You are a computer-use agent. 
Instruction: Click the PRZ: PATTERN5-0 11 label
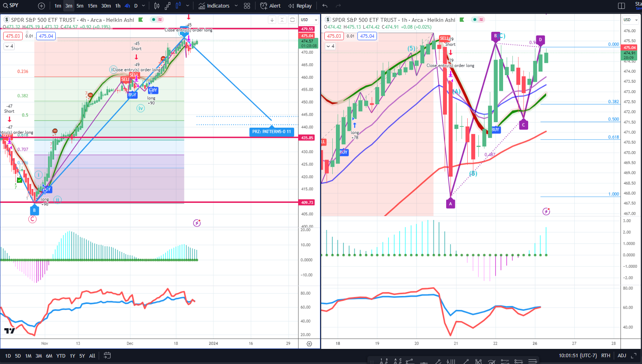tap(271, 132)
